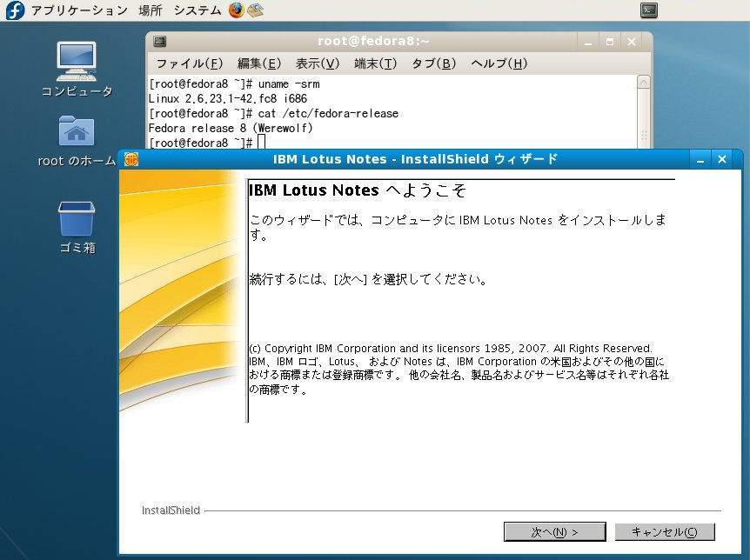Open the コンピュータ desktop icon
Screen dimensions: 750x560
(77, 61)
